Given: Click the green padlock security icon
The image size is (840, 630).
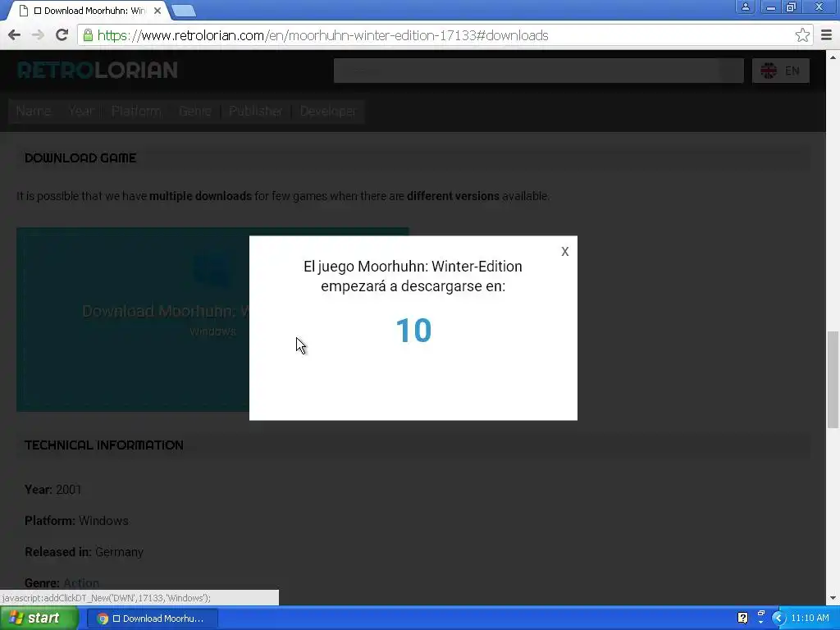Looking at the screenshot, I should coord(88,35).
